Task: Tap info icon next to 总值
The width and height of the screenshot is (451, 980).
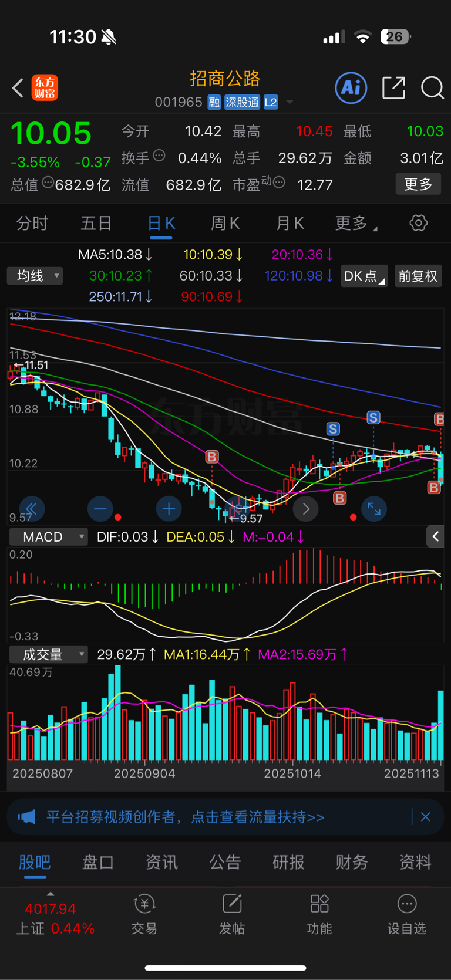Action: pos(48,183)
